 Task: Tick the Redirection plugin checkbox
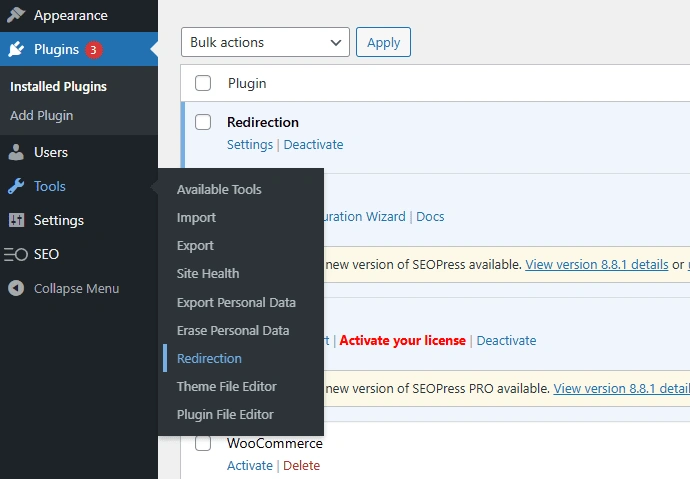click(x=203, y=122)
